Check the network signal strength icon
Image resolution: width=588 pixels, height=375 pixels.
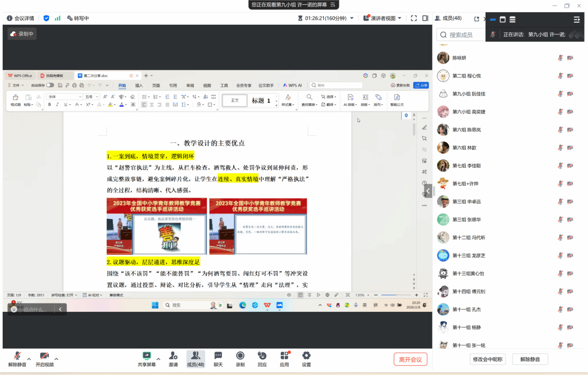coord(58,18)
